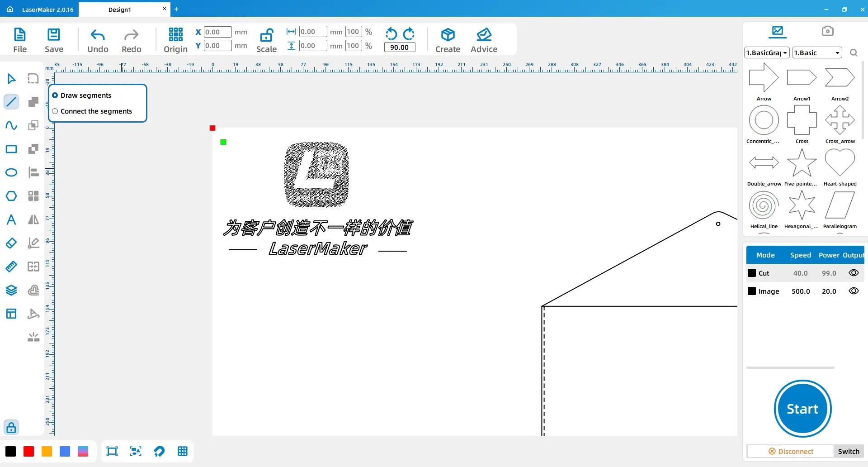
Task: Insert the Cross shape thumbnail
Action: pos(802,120)
